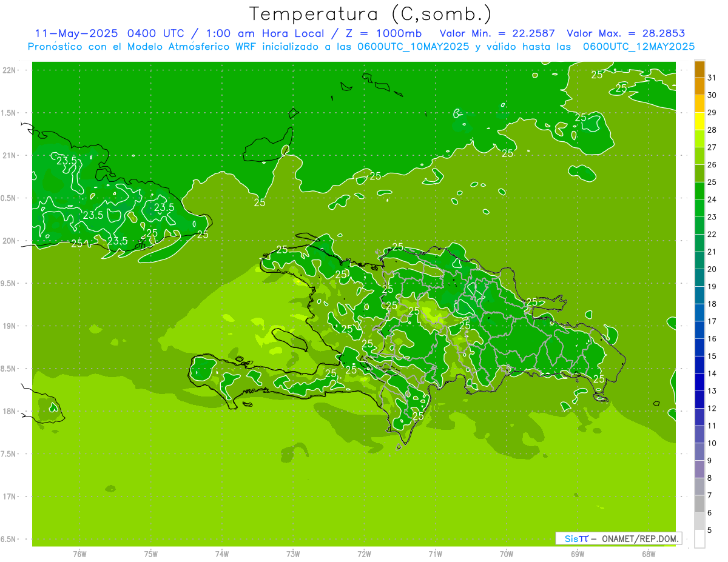This screenshot has width=728, height=562.
Task: Click the "Valor Max. = 28.2853" text
Action: click(x=626, y=33)
